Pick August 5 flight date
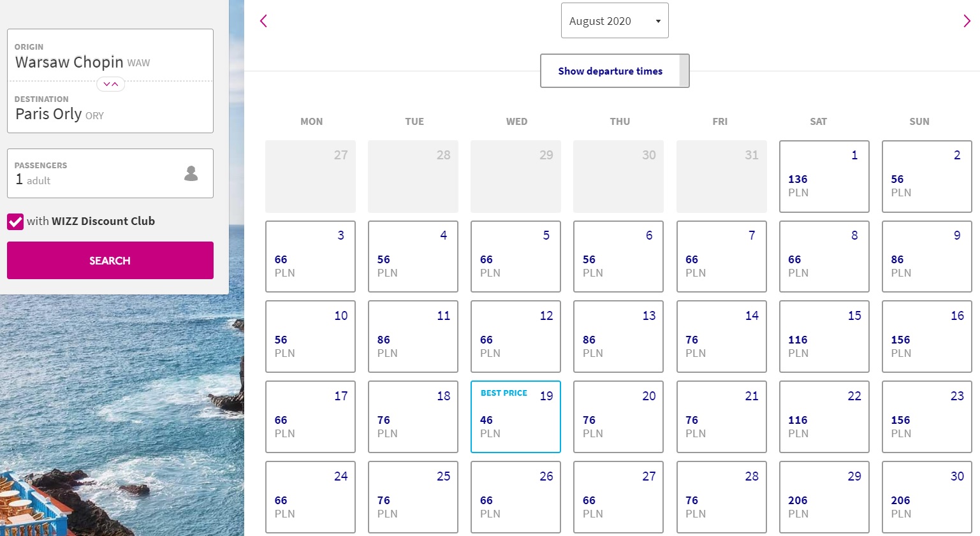The width and height of the screenshot is (980, 536). [516, 257]
